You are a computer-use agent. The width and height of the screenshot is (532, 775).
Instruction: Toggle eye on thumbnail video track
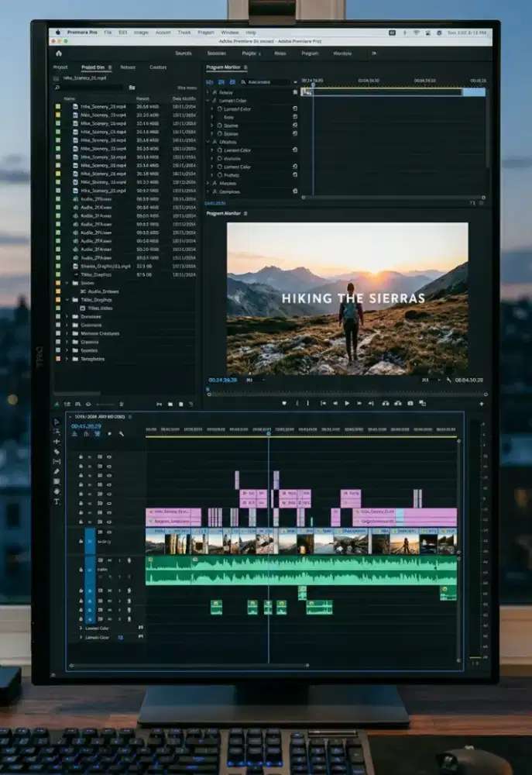pyautogui.click(x=109, y=532)
